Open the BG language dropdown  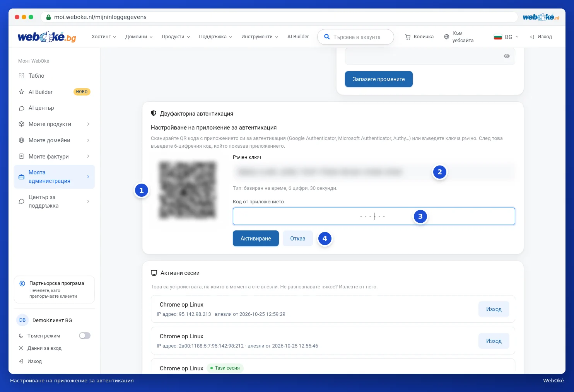[x=506, y=37]
